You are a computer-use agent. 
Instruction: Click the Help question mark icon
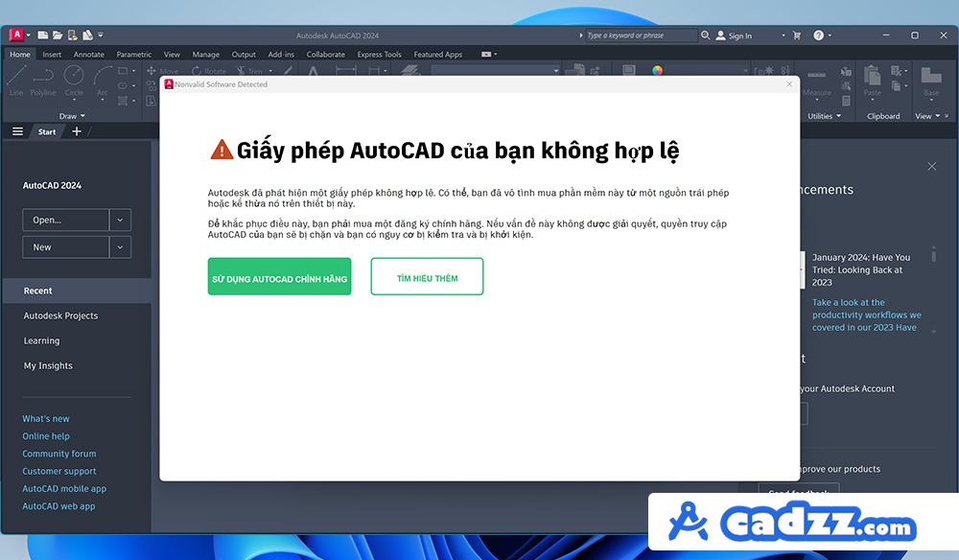pyautogui.click(x=818, y=35)
